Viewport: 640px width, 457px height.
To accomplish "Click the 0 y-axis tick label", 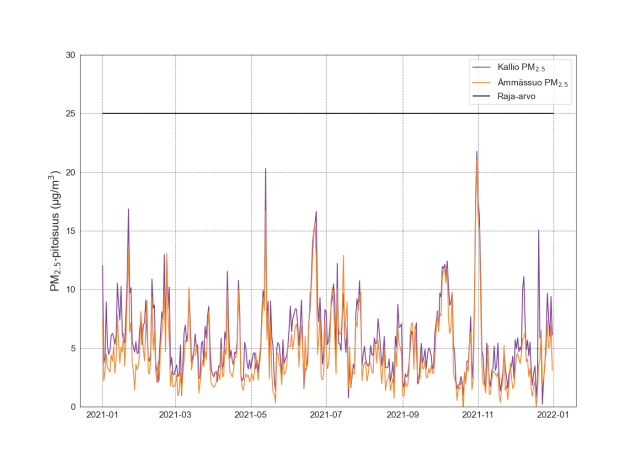I will pos(74,407).
